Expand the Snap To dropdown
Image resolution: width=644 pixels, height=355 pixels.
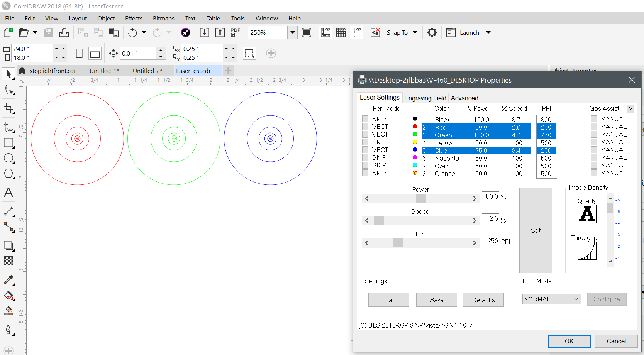coord(415,32)
